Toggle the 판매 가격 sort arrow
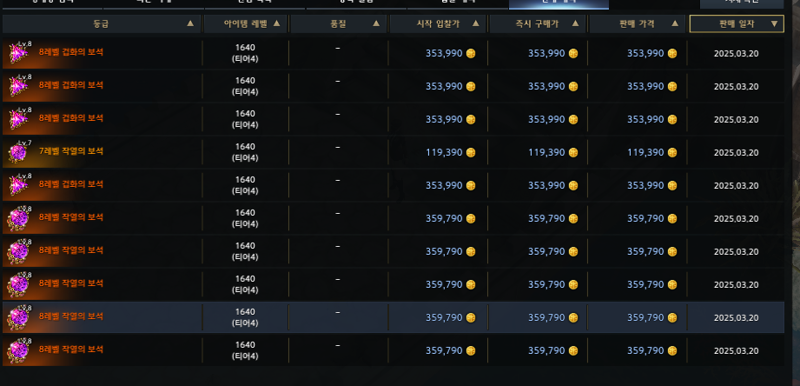Viewport: 800px width, 386px height. coord(675,23)
